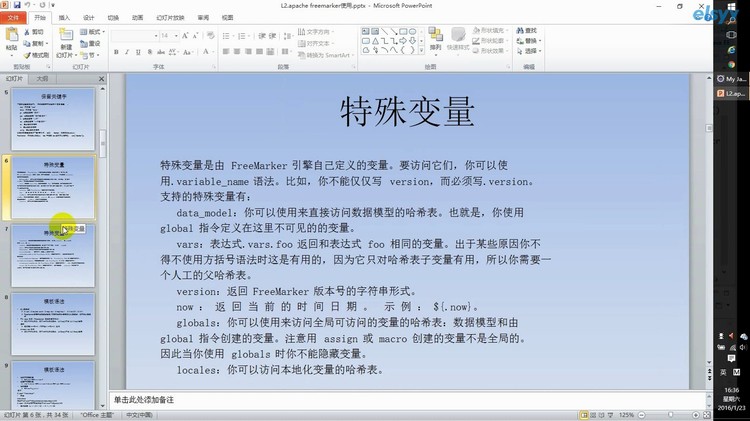The height and width of the screenshot is (421, 750).
Task: Expand the Section (节) dropdown
Action: [x=91, y=55]
